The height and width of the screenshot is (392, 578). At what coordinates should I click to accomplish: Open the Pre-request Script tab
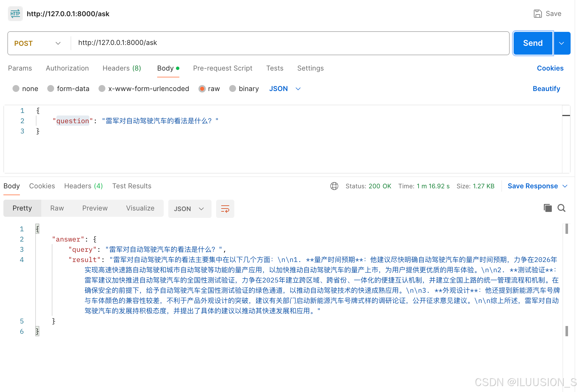pyautogui.click(x=222, y=68)
